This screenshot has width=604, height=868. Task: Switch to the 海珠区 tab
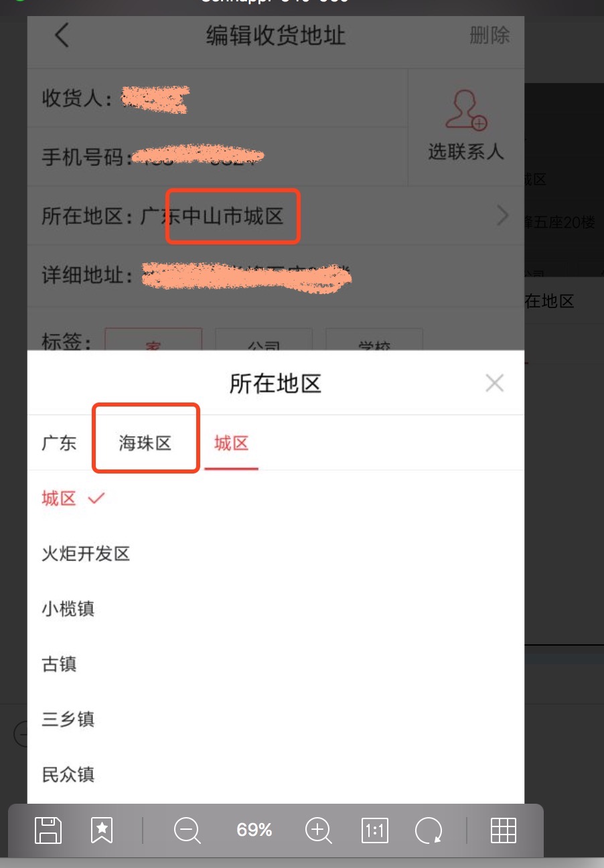click(145, 443)
